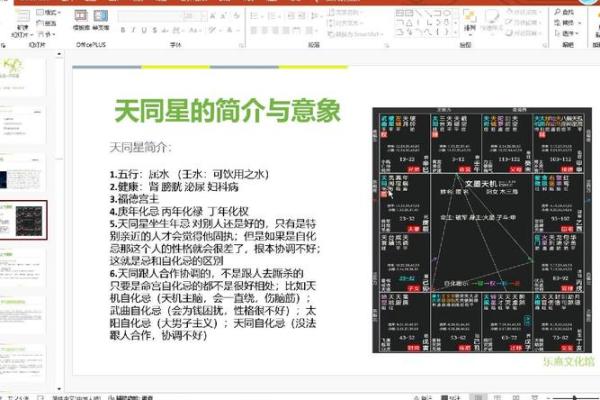Apply the font color button

232,30
